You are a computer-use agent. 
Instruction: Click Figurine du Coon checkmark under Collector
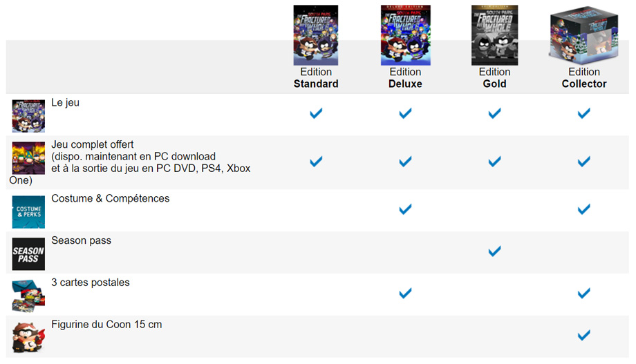(584, 335)
